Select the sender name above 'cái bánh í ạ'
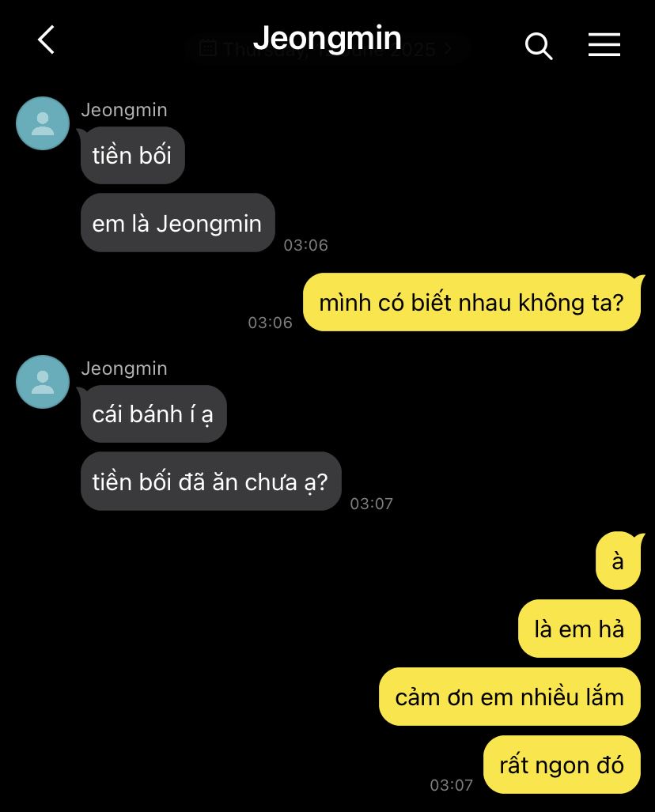The width and height of the screenshot is (655, 812). (124, 368)
